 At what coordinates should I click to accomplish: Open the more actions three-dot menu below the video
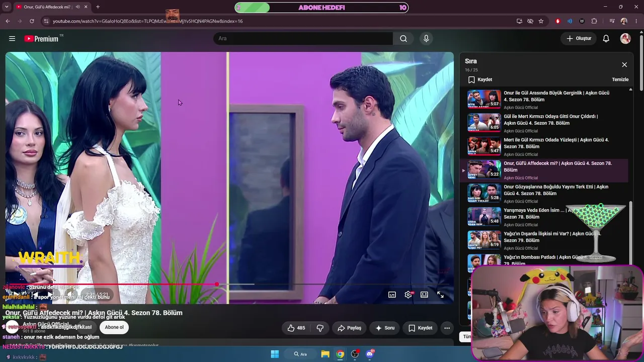click(x=447, y=328)
